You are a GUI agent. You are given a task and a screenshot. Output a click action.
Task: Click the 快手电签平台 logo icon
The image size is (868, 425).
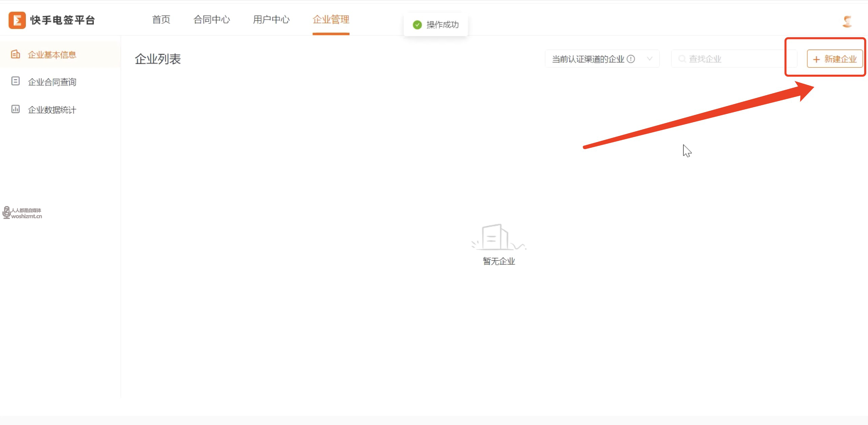18,20
